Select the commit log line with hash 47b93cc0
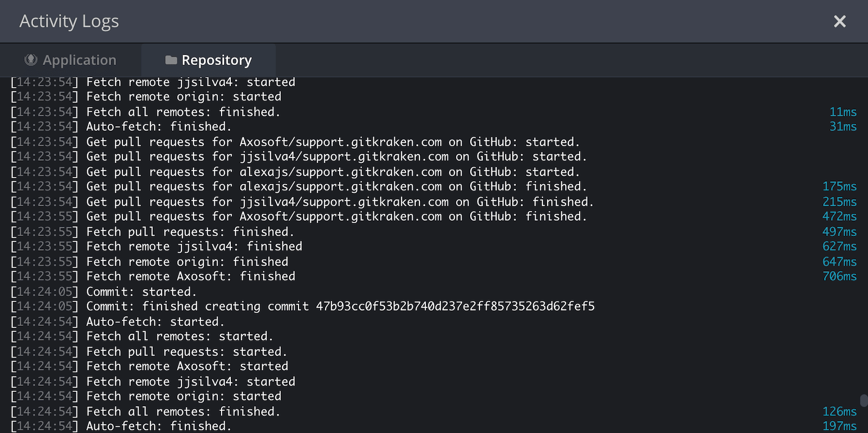 pos(302,306)
